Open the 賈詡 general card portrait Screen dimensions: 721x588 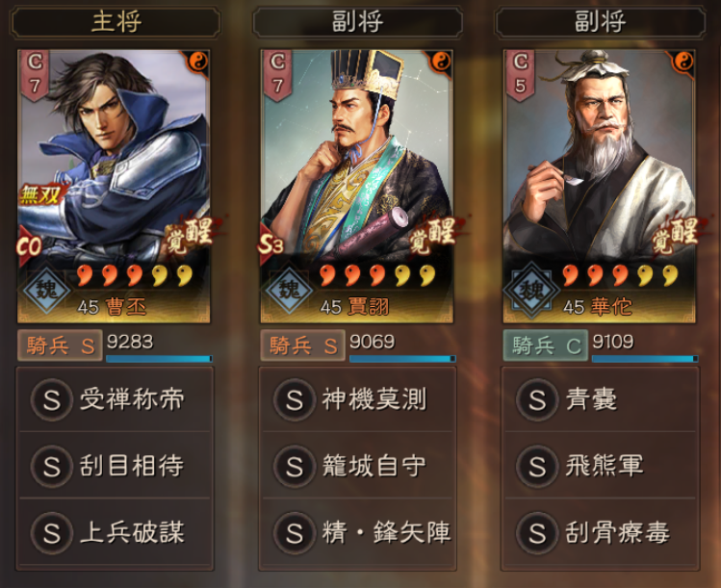(x=356, y=186)
